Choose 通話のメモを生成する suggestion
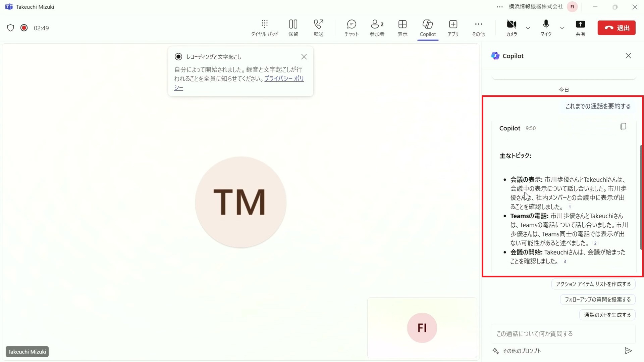 [607, 315]
